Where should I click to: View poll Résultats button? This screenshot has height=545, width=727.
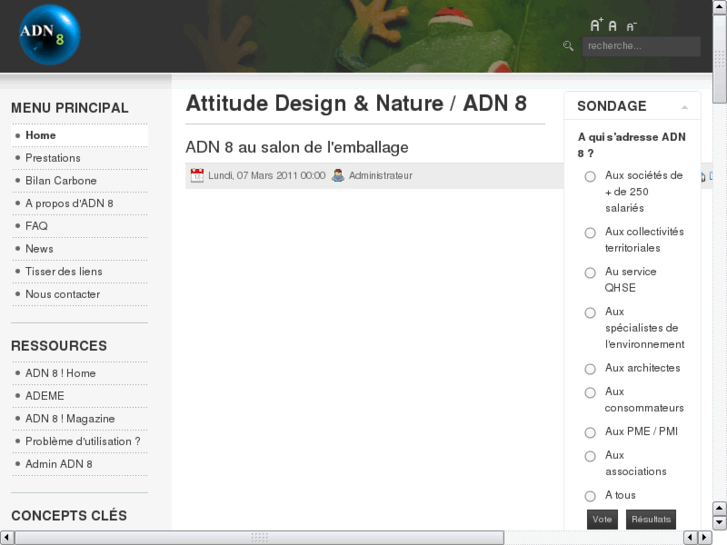point(651,519)
